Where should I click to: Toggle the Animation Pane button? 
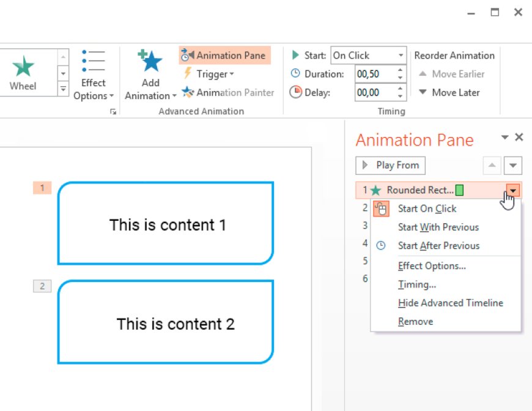coord(224,55)
